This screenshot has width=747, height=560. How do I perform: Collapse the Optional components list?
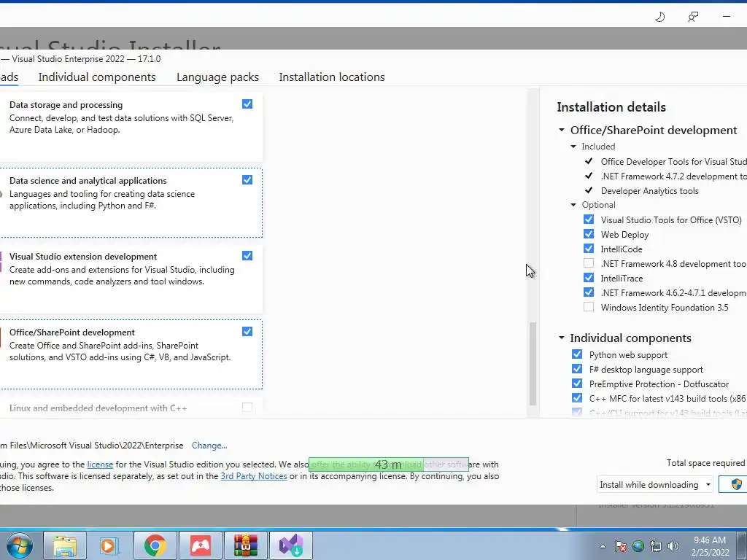coord(573,205)
